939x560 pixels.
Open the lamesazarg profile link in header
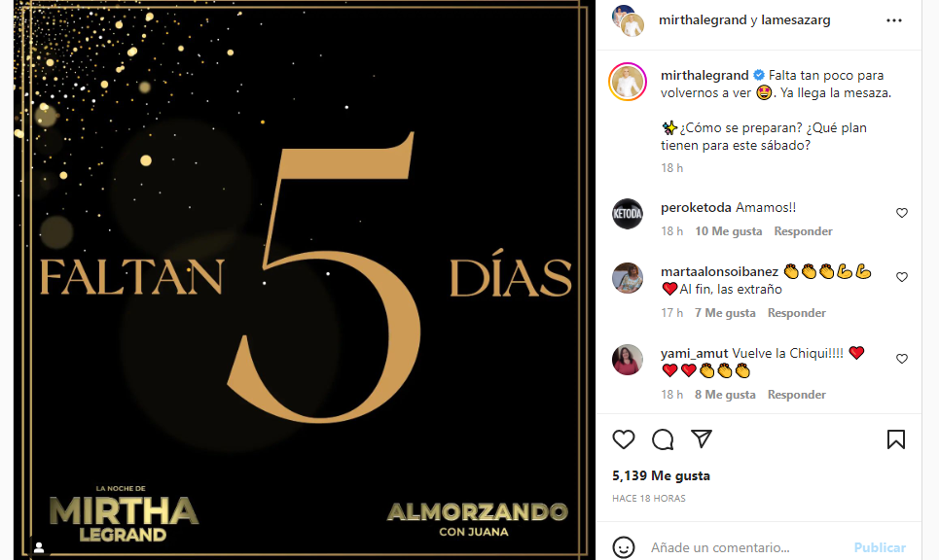[795, 19]
